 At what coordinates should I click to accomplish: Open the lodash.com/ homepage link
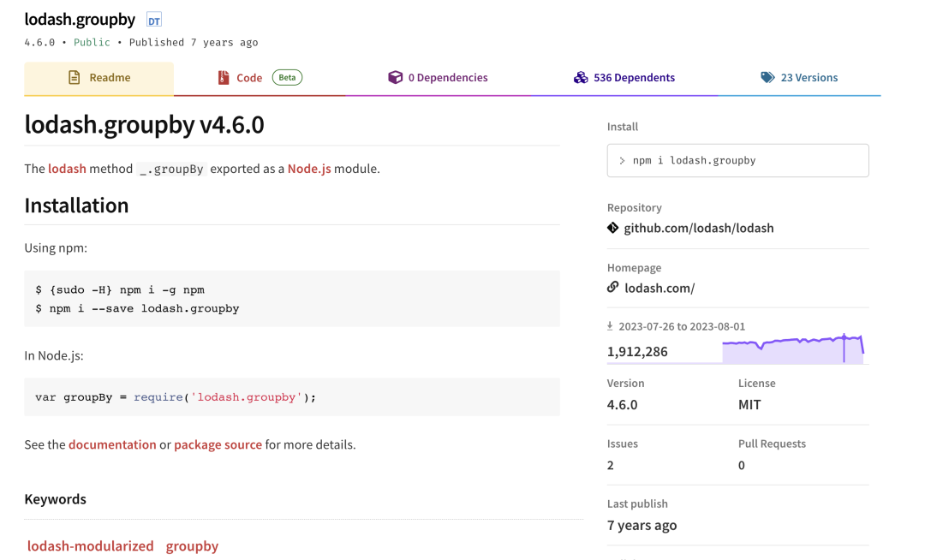[659, 289]
